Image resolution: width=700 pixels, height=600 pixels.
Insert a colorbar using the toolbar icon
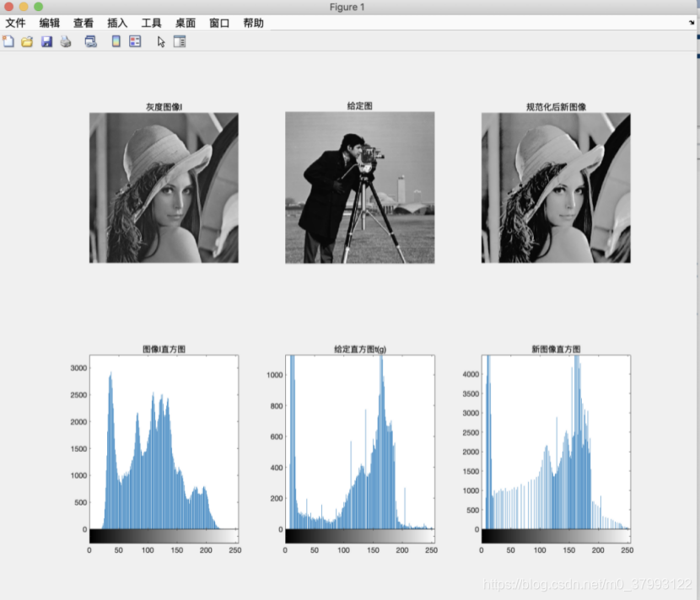coord(116,41)
